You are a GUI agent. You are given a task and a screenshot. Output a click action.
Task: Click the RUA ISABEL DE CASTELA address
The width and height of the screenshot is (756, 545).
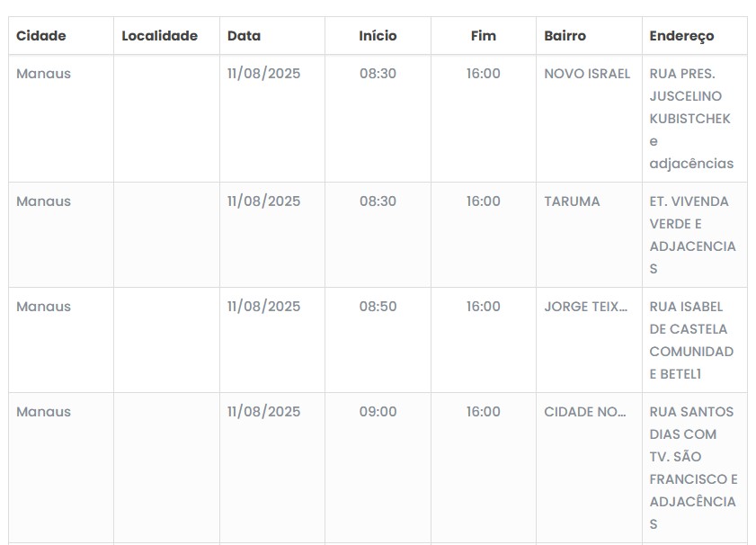pyautogui.click(x=690, y=340)
